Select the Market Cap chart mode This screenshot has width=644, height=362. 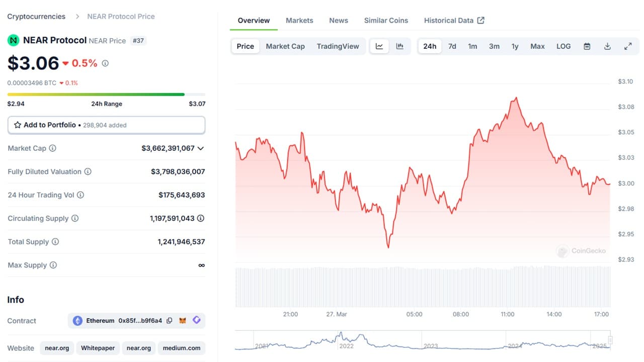coord(285,46)
